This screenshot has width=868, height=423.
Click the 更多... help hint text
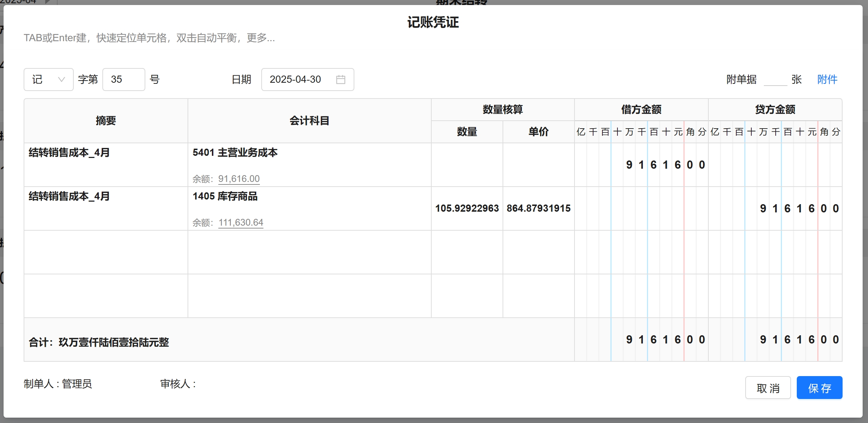tap(261, 38)
